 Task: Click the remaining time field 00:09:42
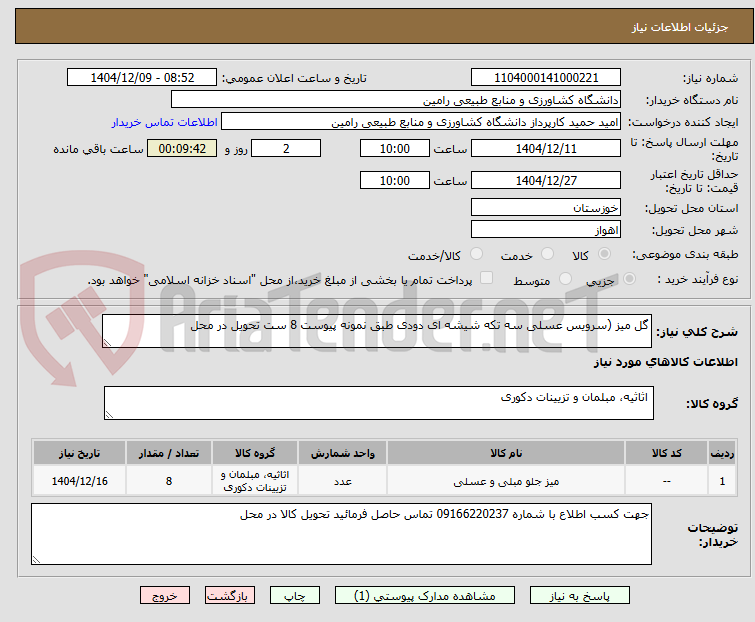(182, 148)
